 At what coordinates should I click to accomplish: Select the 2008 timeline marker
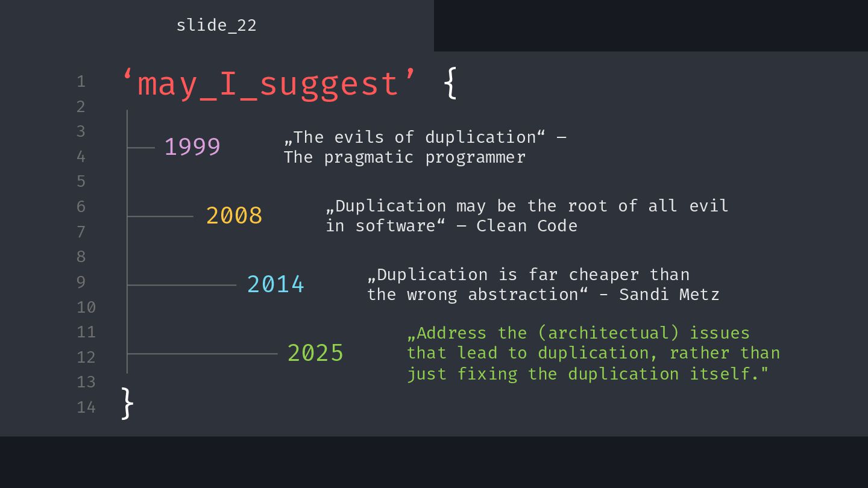coord(234,216)
